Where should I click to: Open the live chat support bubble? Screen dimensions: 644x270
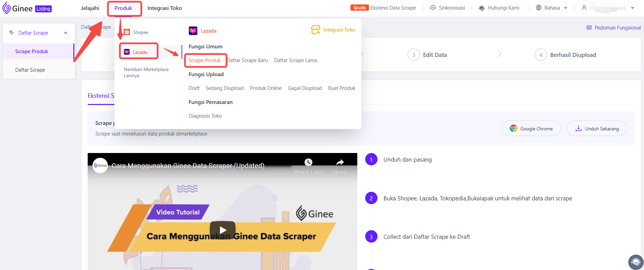[636, 262]
